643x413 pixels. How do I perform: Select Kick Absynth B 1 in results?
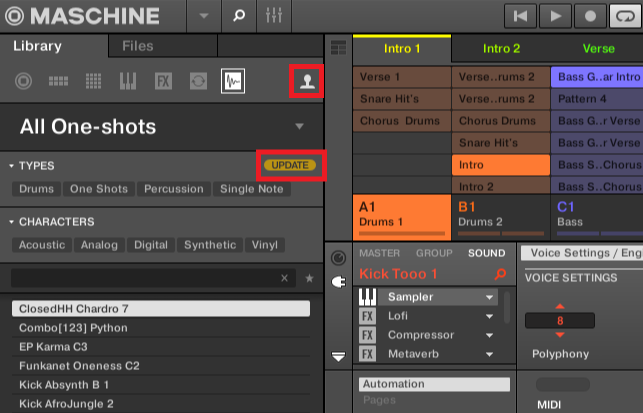pos(161,385)
